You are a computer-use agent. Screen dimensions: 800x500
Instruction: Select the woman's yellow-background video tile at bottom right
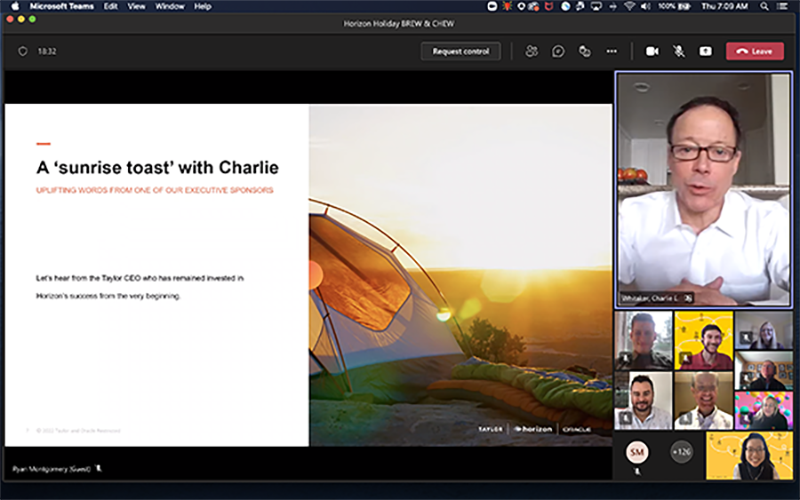(x=749, y=455)
